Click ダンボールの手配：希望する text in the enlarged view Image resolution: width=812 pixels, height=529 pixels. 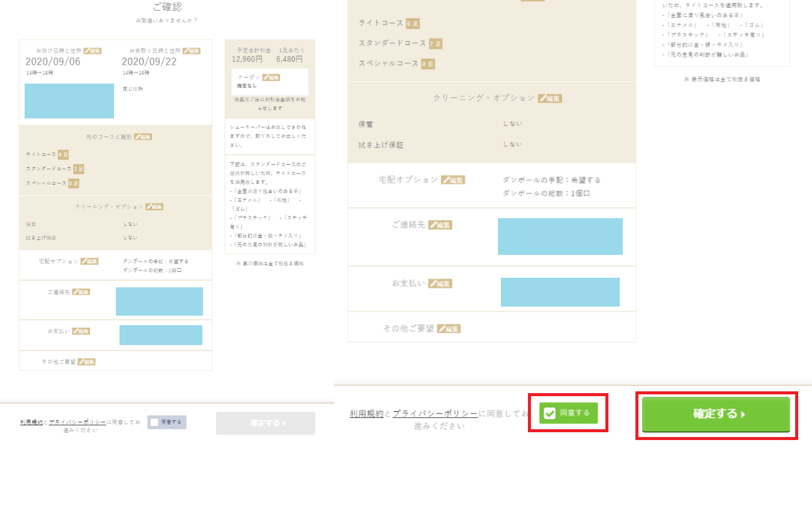[551, 180]
